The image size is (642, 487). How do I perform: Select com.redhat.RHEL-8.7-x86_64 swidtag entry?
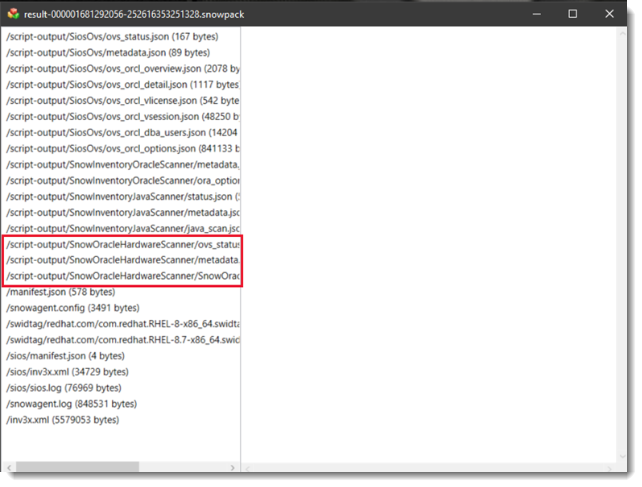click(123, 340)
